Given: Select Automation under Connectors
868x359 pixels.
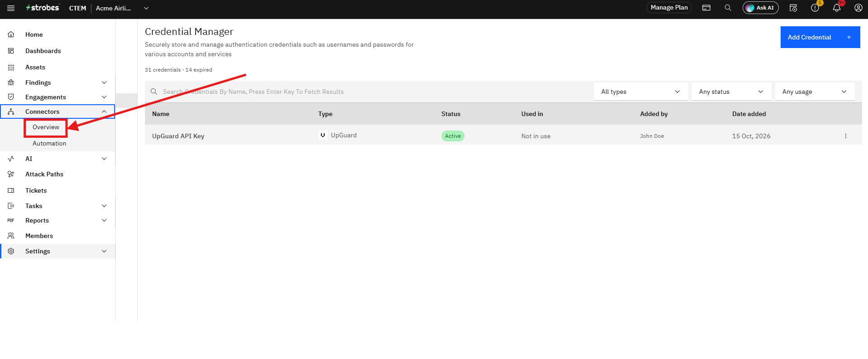Looking at the screenshot, I should (x=49, y=143).
